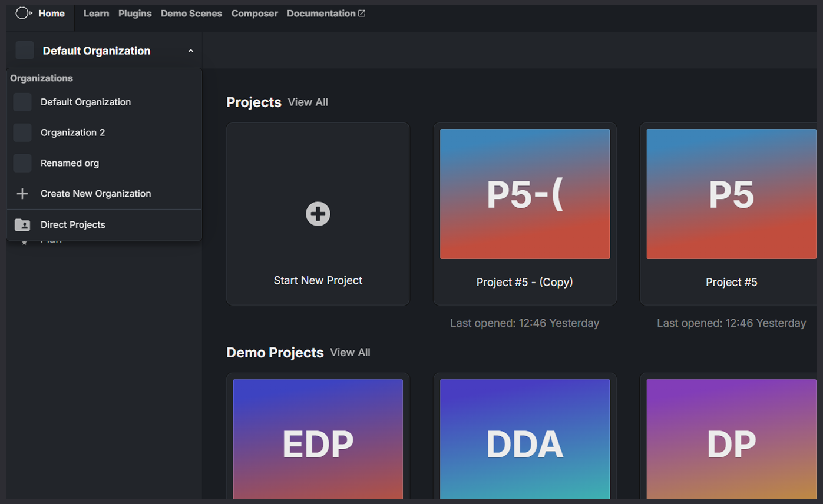Select Organization 2 from the organizations list
The height and width of the screenshot is (504, 823).
[72, 132]
